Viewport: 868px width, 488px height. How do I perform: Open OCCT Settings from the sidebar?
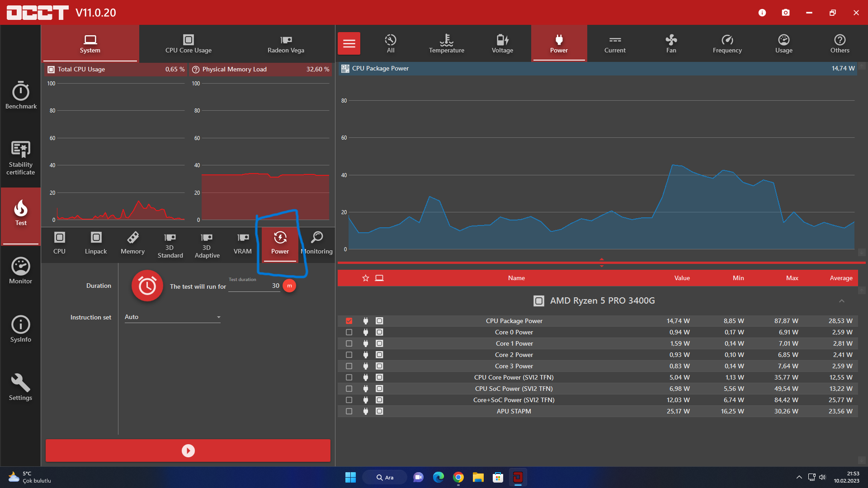[x=20, y=386]
